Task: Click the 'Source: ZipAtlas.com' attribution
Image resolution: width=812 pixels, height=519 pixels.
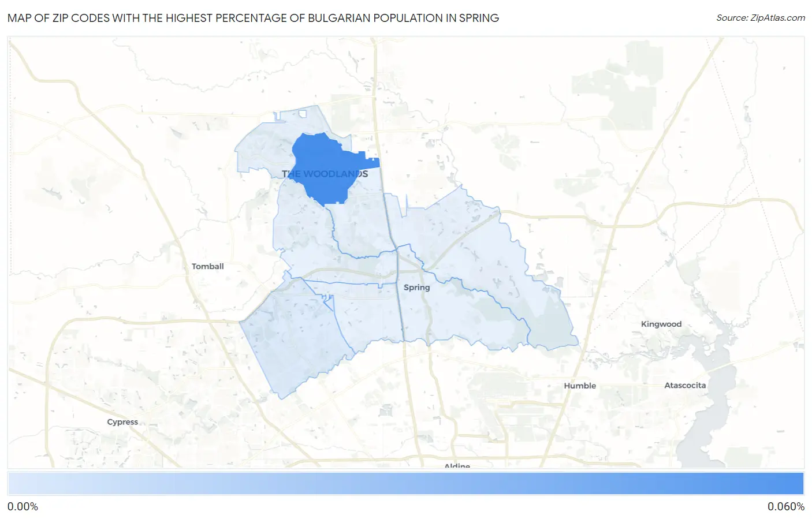Action: (761, 18)
